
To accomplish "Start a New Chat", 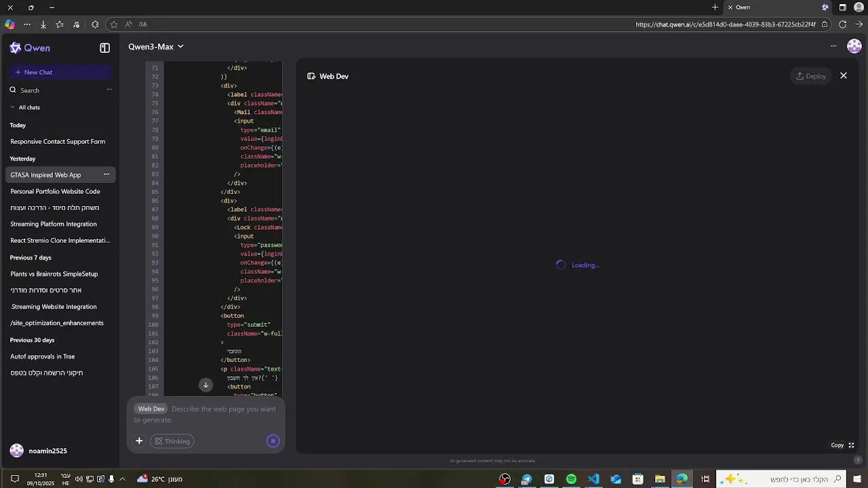I will point(60,72).
